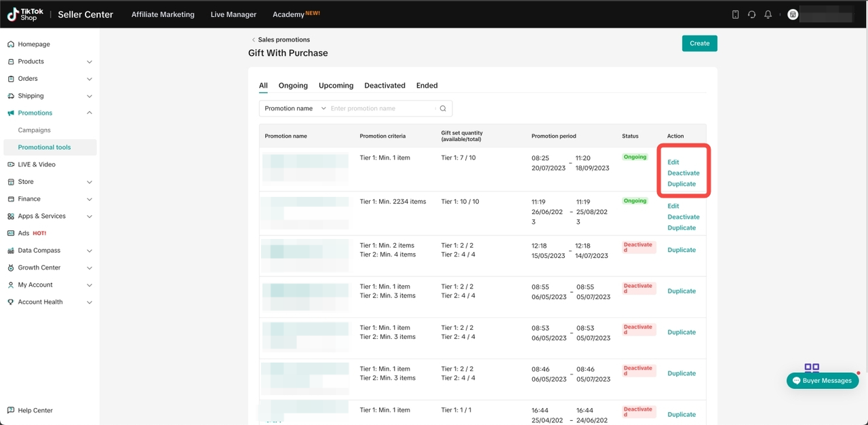
Task: Select Campaigns under Promotions
Action: (x=35, y=130)
